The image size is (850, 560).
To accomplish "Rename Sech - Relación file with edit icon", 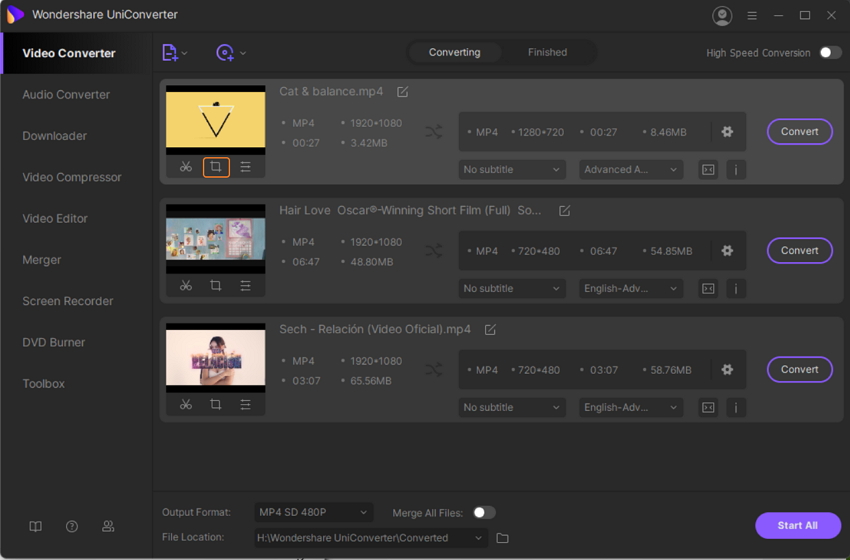I will click(490, 330).
